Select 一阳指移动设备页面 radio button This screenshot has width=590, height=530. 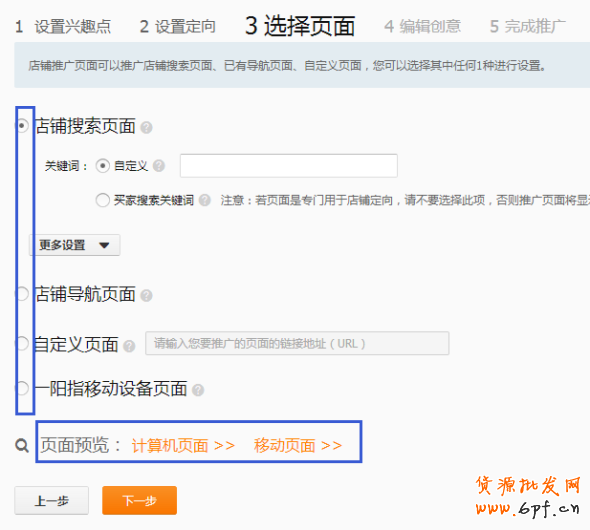[22, 388]
